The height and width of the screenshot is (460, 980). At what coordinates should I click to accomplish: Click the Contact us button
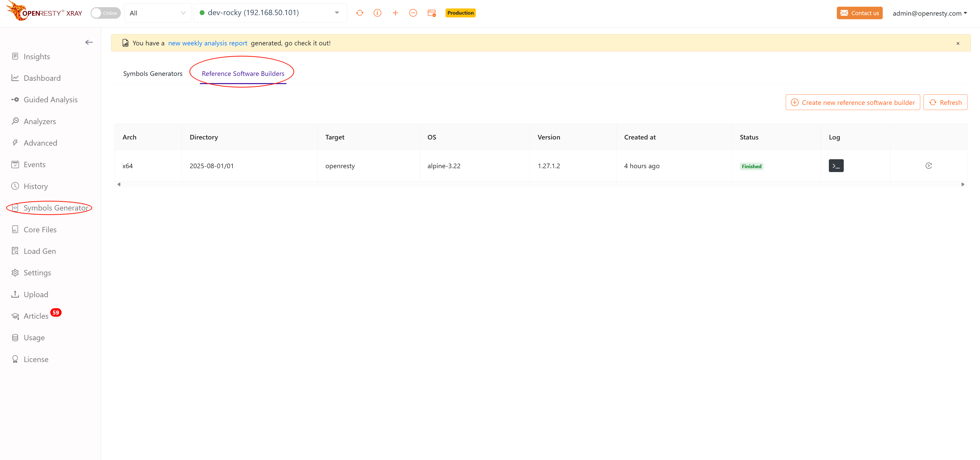(859, 13)
